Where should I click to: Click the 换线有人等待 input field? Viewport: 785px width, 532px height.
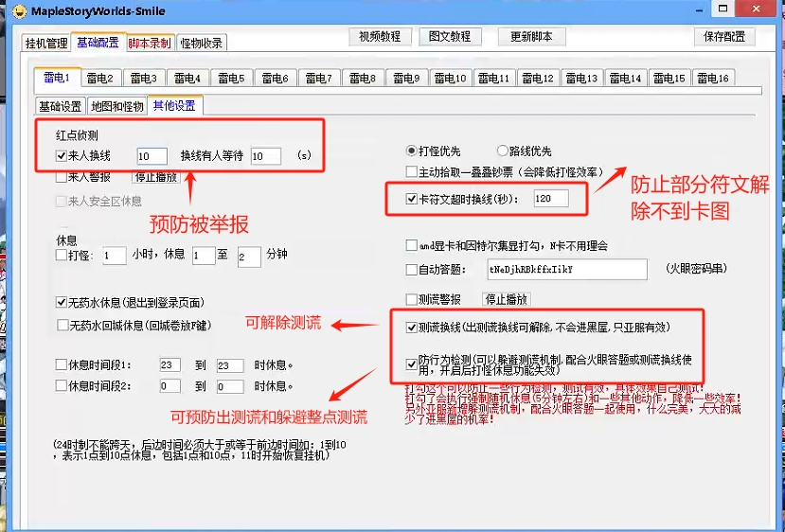point(266,156)
